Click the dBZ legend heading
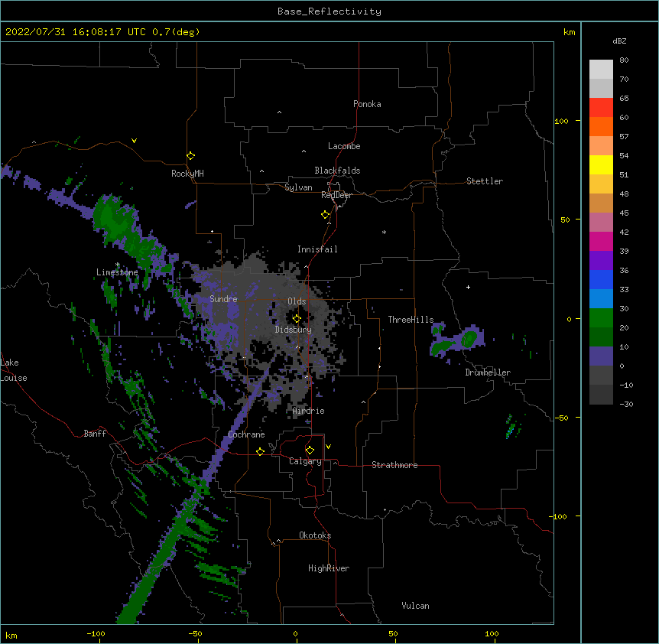 (619, 41)
